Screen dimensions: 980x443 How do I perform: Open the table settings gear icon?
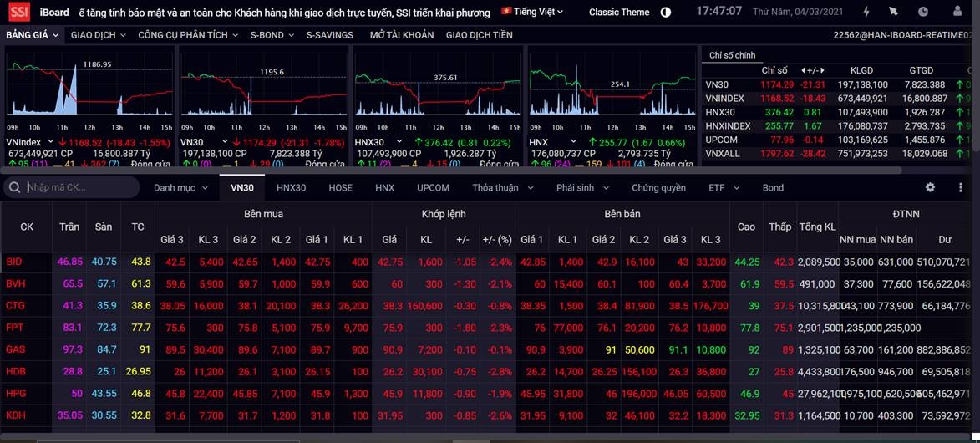tap(930, 188)
